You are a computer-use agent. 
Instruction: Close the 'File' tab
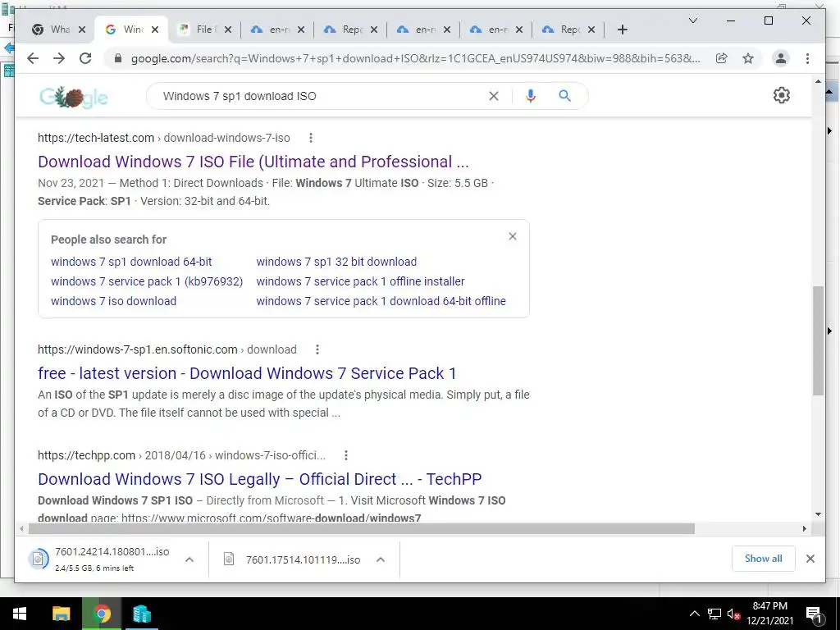pos(228,30)
